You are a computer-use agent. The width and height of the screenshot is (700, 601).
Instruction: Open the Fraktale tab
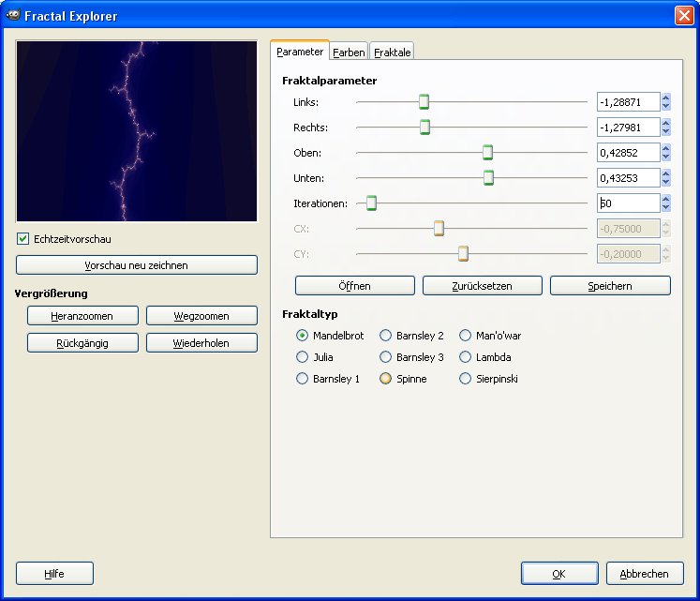tap(392, 53)
